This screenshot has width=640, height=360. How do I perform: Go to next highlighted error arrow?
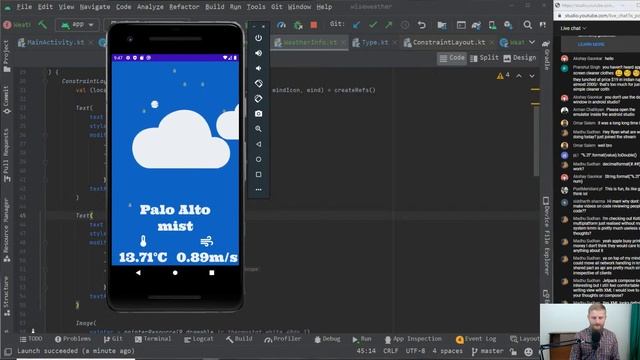(532, 76)
